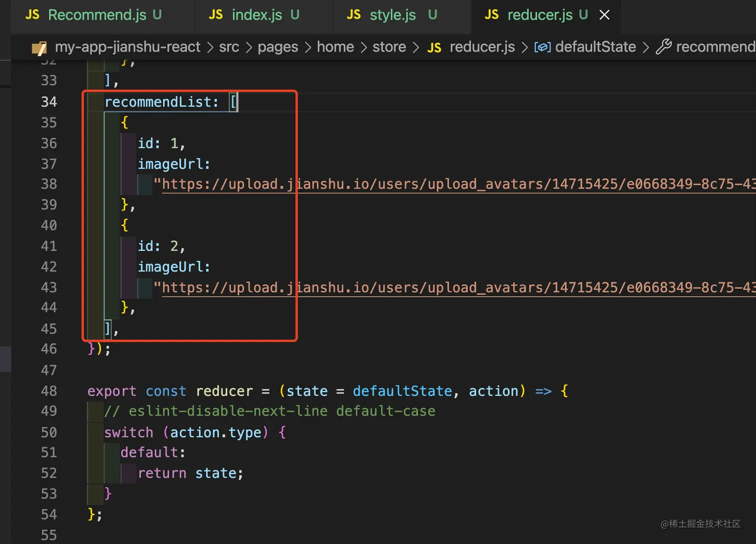The width and height of the screenshot is (756, 544).
Task: Click the variable symbol icon before defaultState
Action: pyautogui.click(x=542, y=47)
